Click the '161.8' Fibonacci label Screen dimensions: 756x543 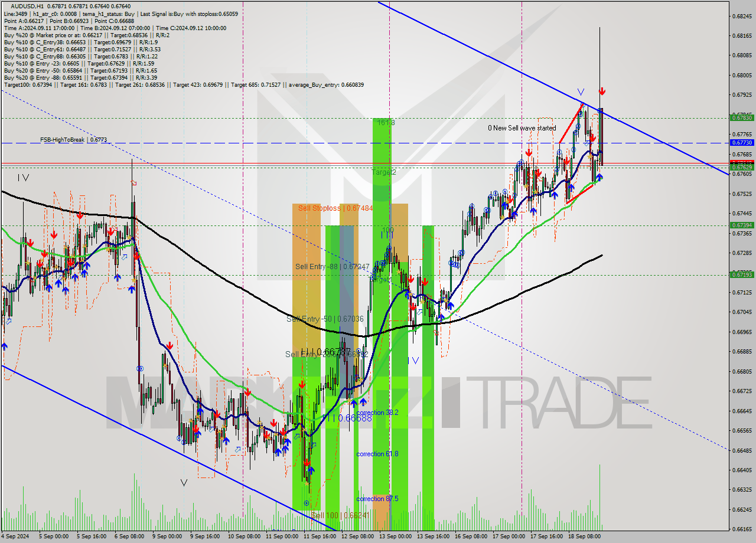(x=386, y=122)
